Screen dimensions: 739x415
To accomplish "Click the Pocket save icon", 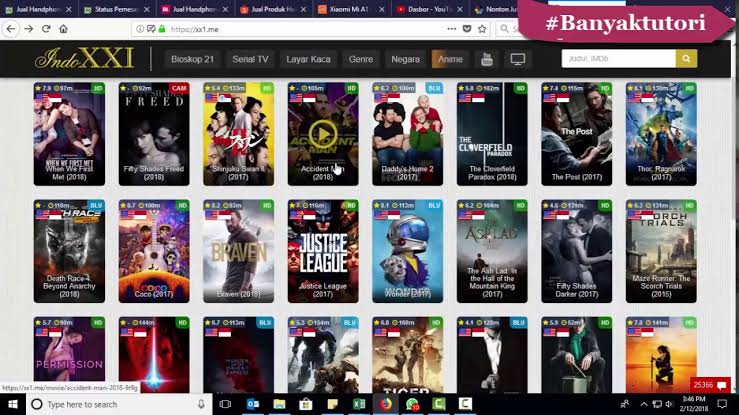I will [467, 29].
